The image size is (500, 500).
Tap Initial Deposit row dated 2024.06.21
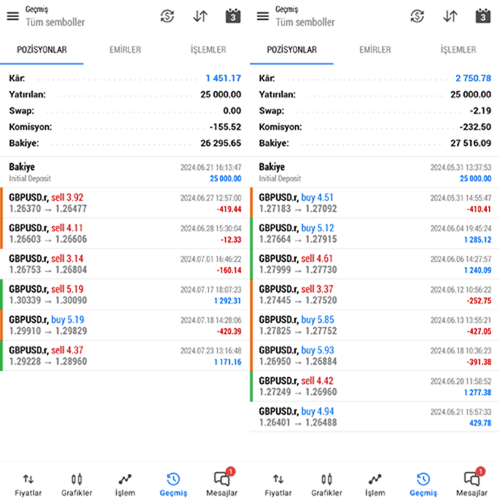tap(125, 172)
